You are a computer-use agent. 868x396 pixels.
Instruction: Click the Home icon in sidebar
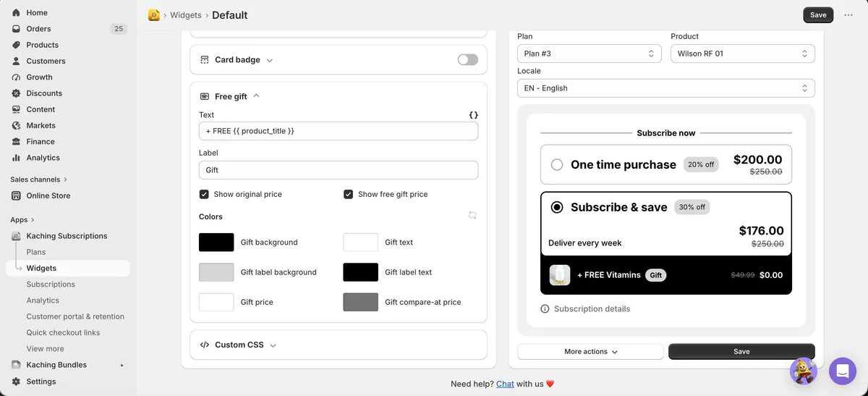(x=17, y=12)
